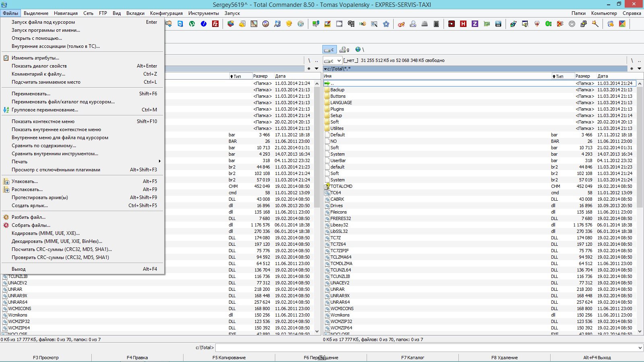The image size is (644, 362).
Task: Click the grey power button icon
Action: coord(572,24)
